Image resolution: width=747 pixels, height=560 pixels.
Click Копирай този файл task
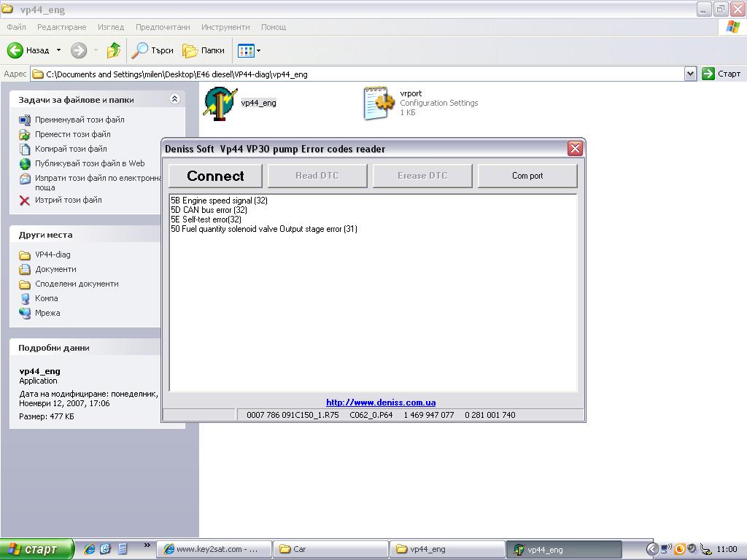tap(71, 149)
